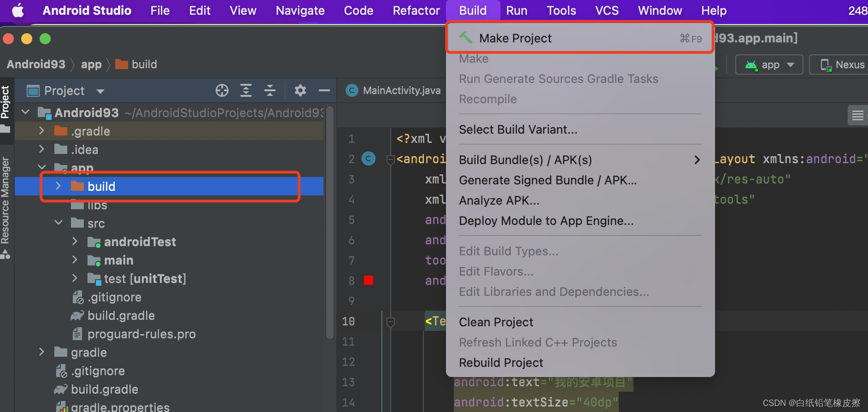Open the MainActivity.java editor tab
Screen dimensions: 868x412
(x=393, y=90)
